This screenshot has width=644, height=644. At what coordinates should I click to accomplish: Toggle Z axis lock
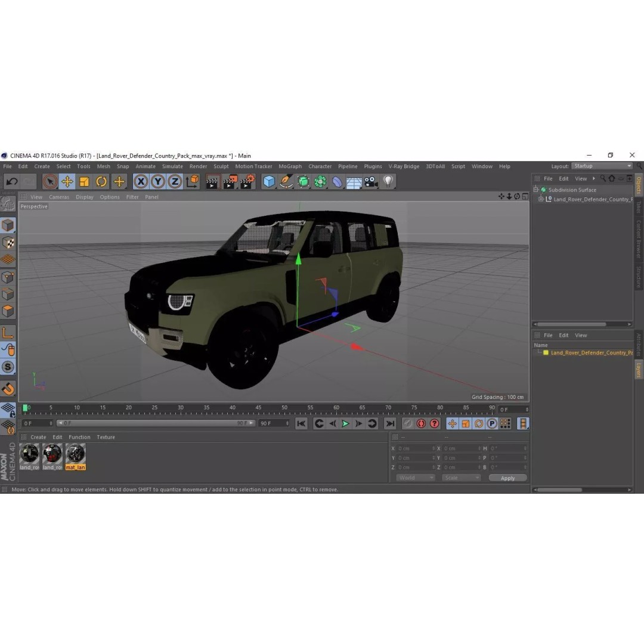coord(175,181)
